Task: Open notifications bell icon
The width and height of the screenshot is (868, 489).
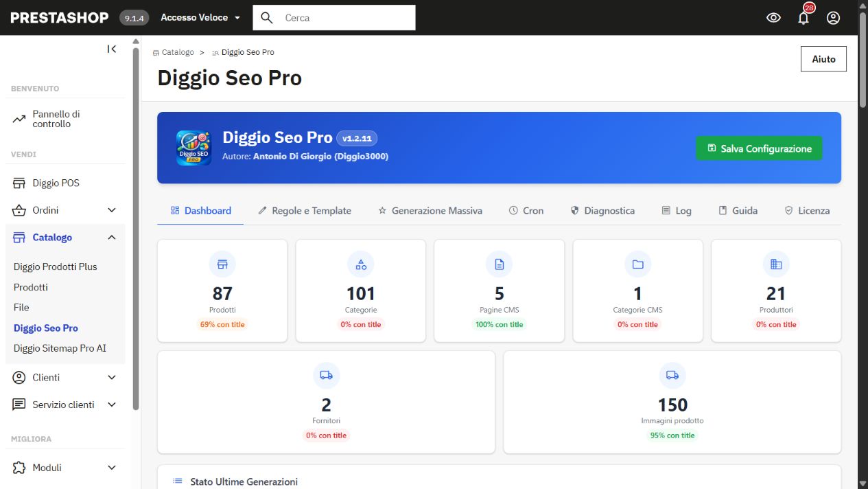Action: pos(804,18)
